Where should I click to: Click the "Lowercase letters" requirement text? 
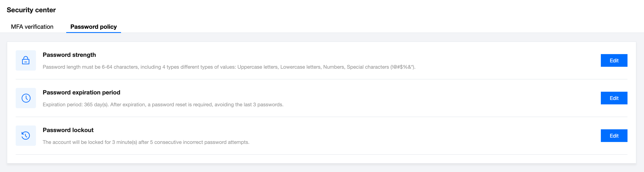(300, 67)
